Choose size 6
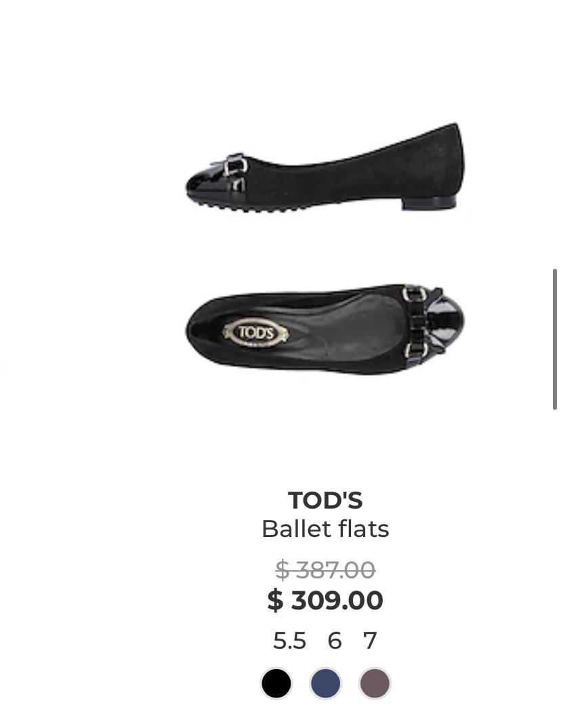Viewport: 561px width, 728px height. pyautogui.click(x=334, y=641)
